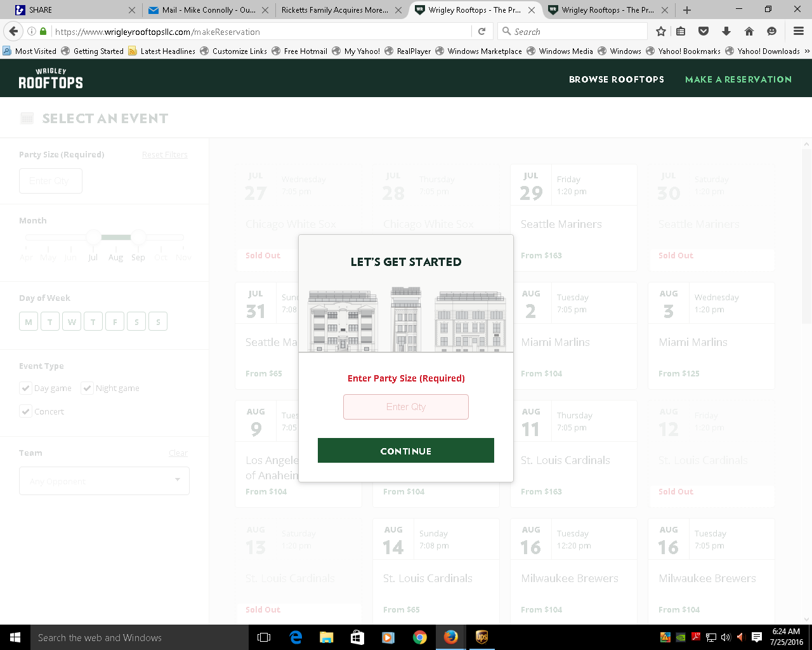Click the Continue button
Image resolution: width=812 pixels, height=650 pixels.
[x=406, y=451]
